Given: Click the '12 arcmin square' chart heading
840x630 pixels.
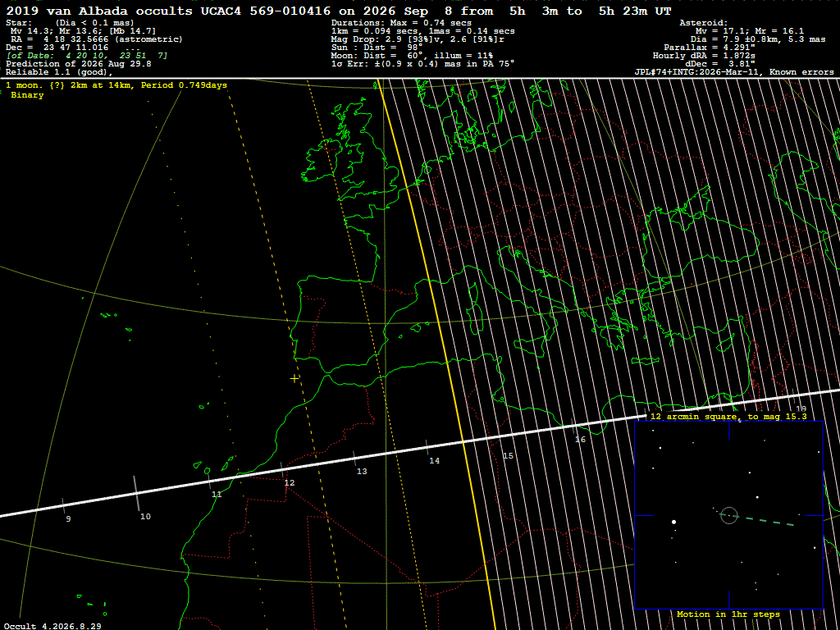Looking at the screenshot, I should [728, 416].
